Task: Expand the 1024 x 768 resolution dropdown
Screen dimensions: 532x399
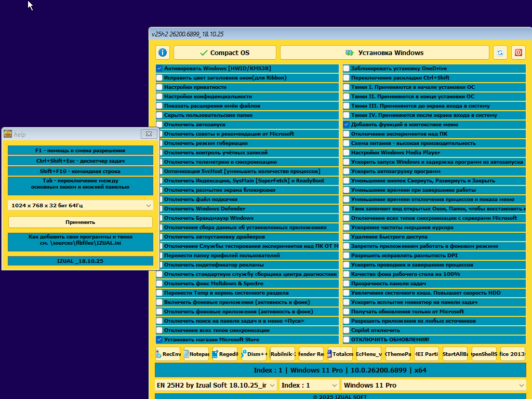Action: pyautogui.click(x=81, y=206)
